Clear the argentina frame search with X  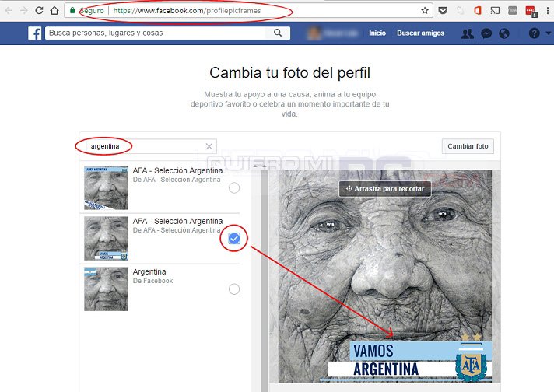coord(209,146)
